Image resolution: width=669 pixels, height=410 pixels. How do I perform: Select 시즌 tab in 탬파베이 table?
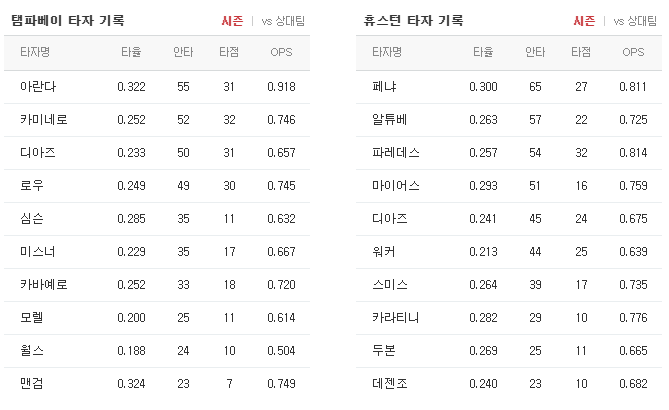tap(233, 20)
